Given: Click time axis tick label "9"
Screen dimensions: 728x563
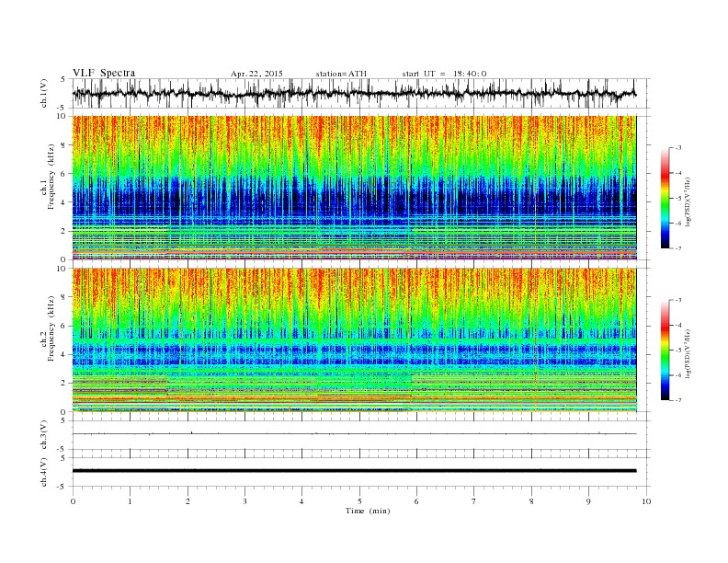Looking at the screenshot, I should coord(588,501).
